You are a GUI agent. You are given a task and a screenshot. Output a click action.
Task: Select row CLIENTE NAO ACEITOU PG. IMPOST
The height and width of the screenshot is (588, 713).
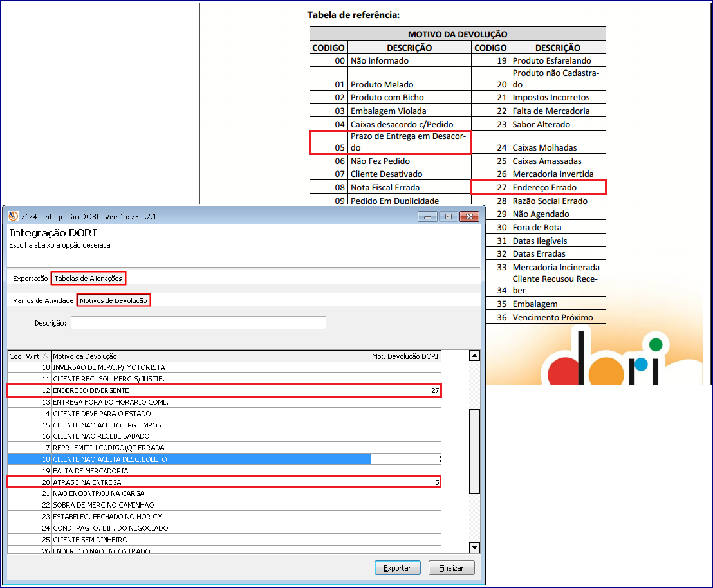224,425
